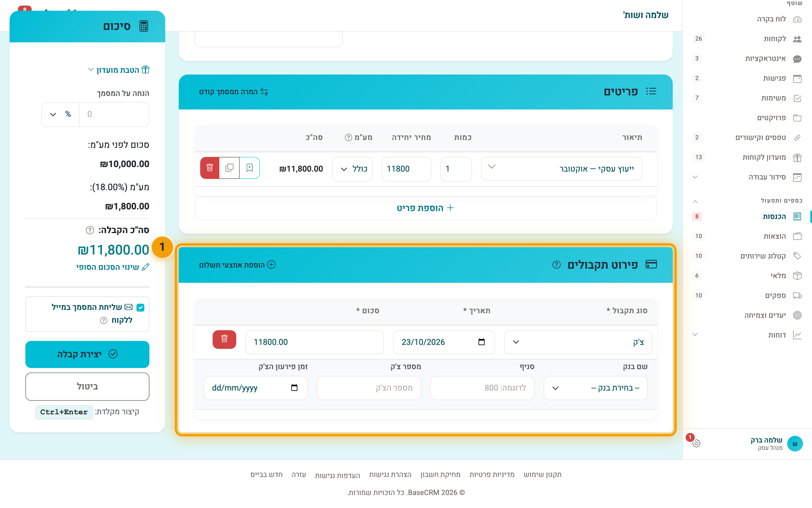Click the מחיר יחידה field 11800

[406, 169]
